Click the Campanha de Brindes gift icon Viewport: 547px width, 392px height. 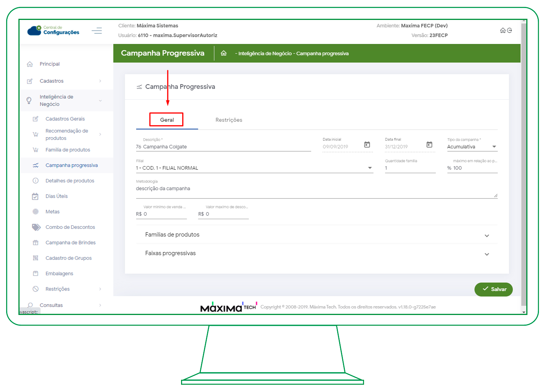(35, 243)
